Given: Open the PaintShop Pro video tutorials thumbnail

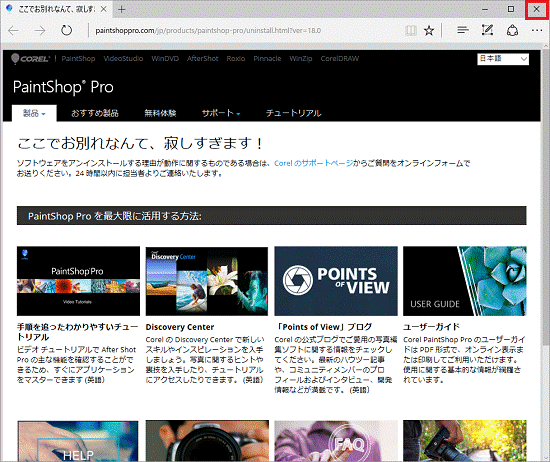Looking at the screenshot, I should point(78,281).
